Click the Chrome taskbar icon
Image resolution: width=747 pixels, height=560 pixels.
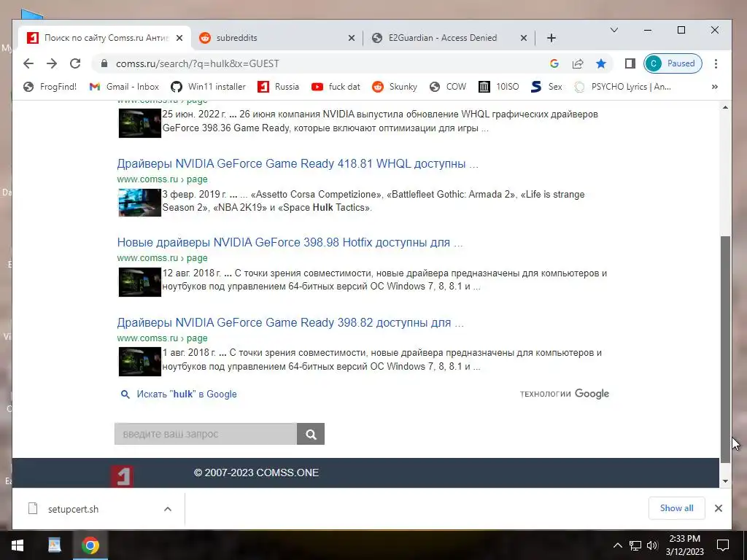point(90,545)
